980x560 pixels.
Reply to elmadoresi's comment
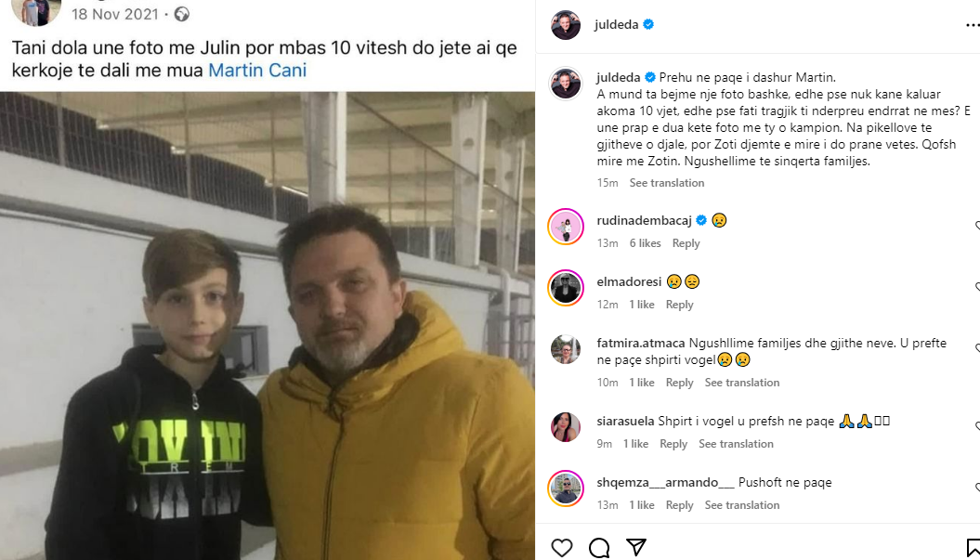click(x=679, y=305)
